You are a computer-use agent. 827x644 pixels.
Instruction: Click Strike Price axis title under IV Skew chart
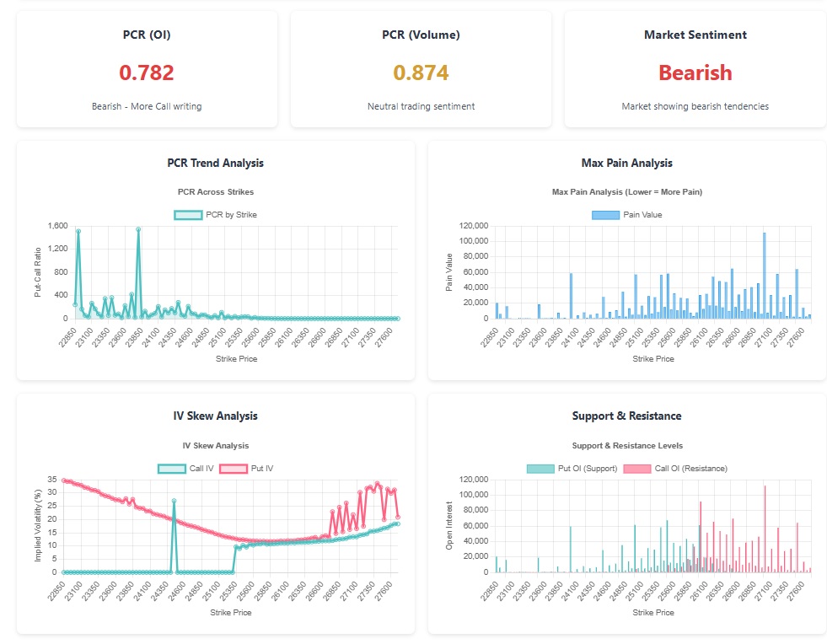[230, 612]
